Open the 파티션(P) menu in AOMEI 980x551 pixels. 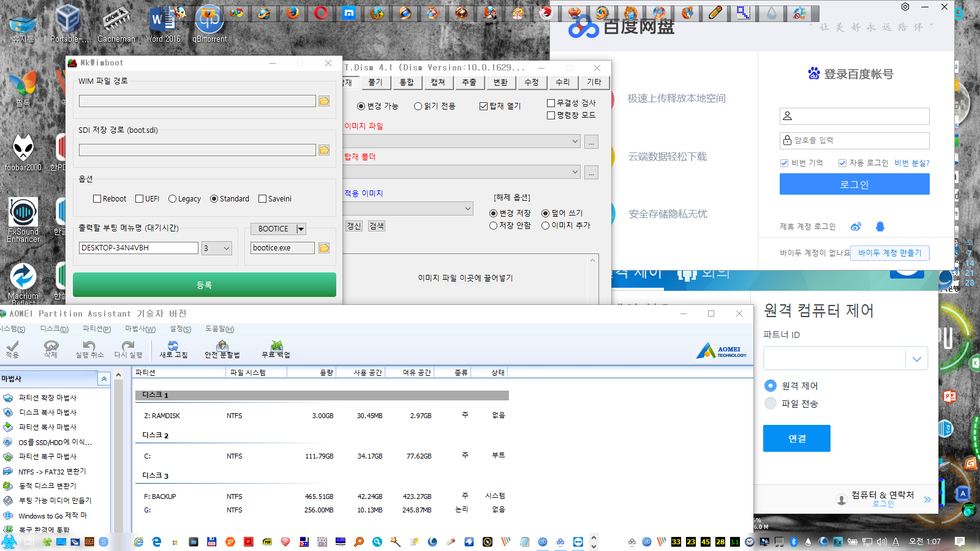point(97,329)
